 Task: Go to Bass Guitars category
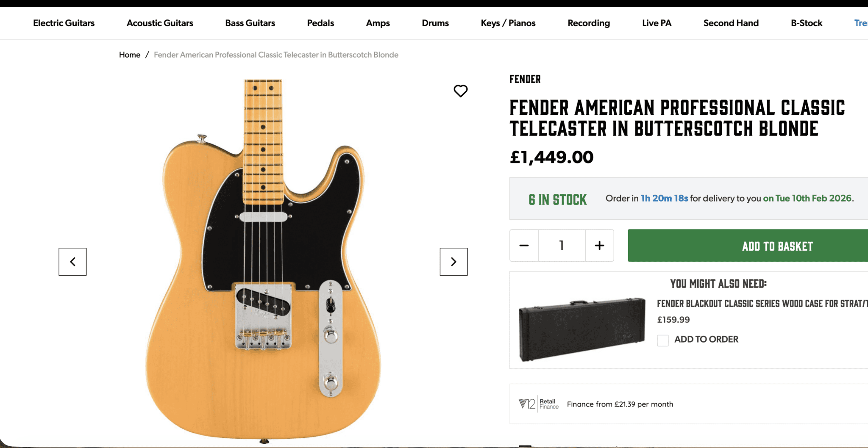pyautogui.click(x=250, y=23)
